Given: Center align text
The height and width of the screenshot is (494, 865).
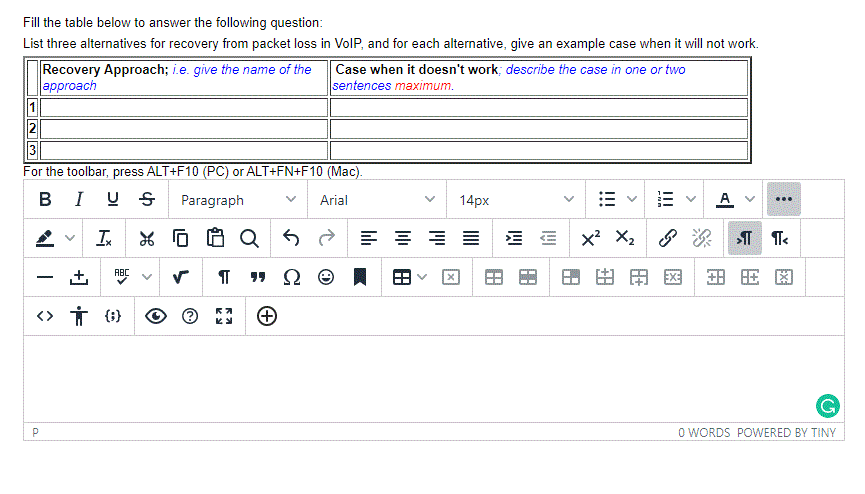Looking at the screenshot, I should pyautogui.click(x=403, y=238).
